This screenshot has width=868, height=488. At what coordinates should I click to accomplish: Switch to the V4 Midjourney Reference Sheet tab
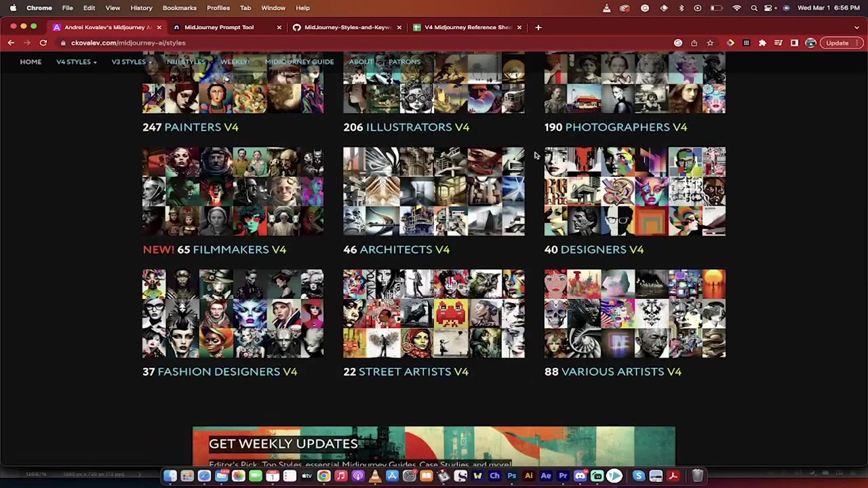point(468,27)
